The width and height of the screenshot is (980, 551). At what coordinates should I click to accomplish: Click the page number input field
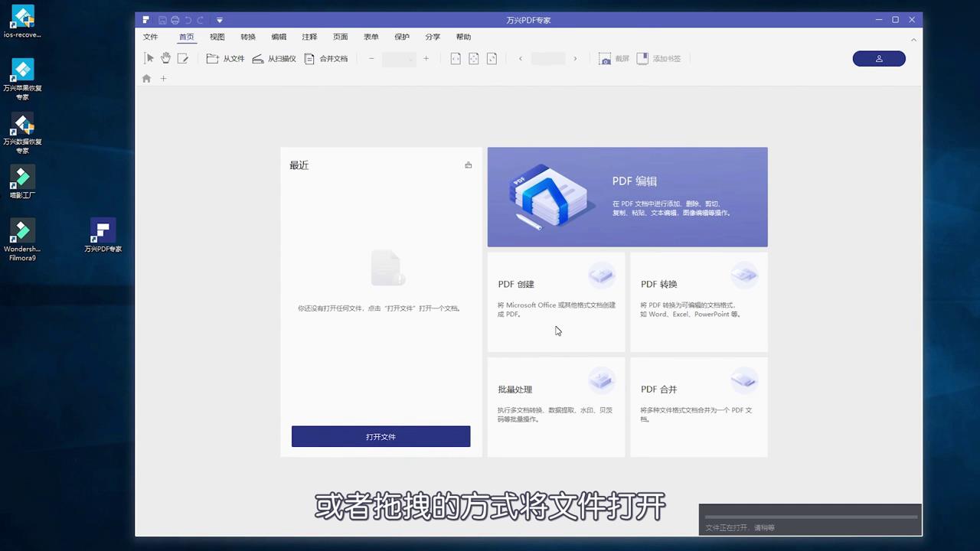point(548,58)
